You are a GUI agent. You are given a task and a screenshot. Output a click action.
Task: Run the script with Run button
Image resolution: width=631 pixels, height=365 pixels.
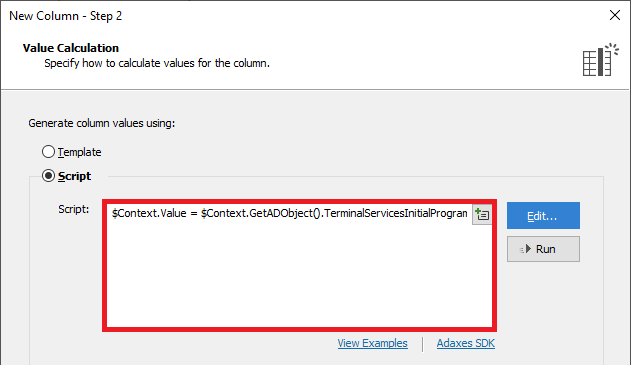(543, 249)
